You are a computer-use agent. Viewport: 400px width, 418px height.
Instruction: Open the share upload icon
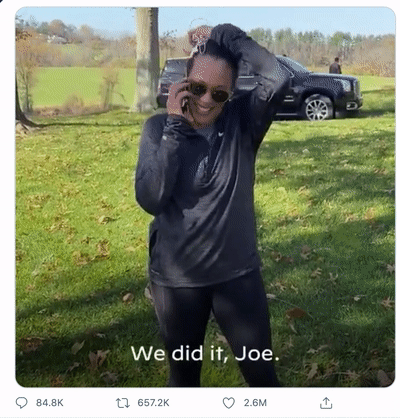[x=326, y=403]
